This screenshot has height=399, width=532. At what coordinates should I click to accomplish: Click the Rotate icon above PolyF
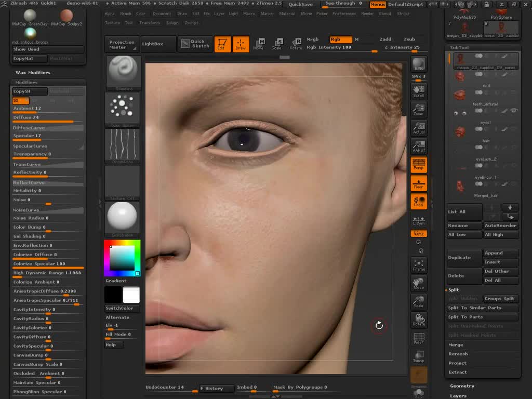(419, 320)
